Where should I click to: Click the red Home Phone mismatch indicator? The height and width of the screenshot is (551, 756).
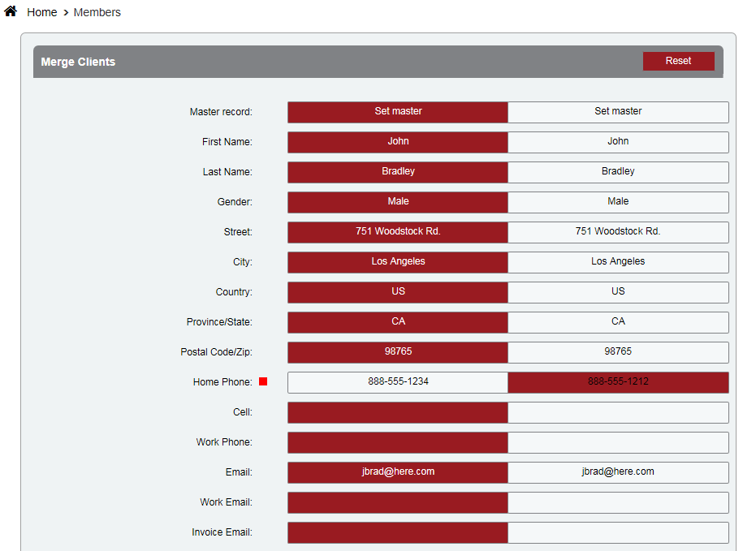point(263,382)
